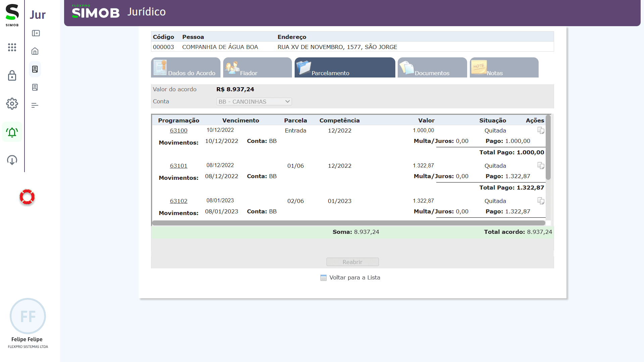Image resolution: width=644 pixels, height=362 pixels.
Task: Click the home icon in Jur menu
Action: (x=35, y=51)
